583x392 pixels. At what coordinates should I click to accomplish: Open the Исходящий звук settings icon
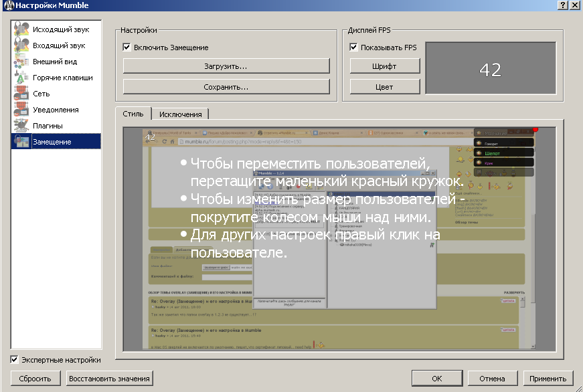coord(21,29)
